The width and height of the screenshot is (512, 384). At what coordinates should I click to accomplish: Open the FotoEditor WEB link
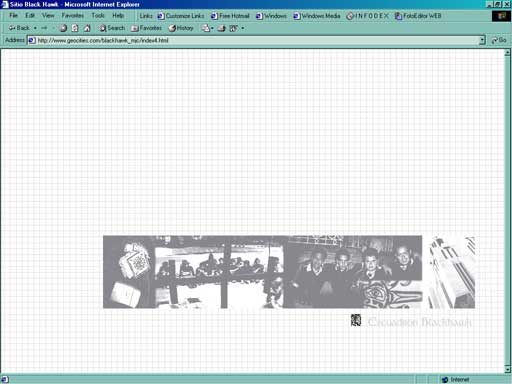418,16
